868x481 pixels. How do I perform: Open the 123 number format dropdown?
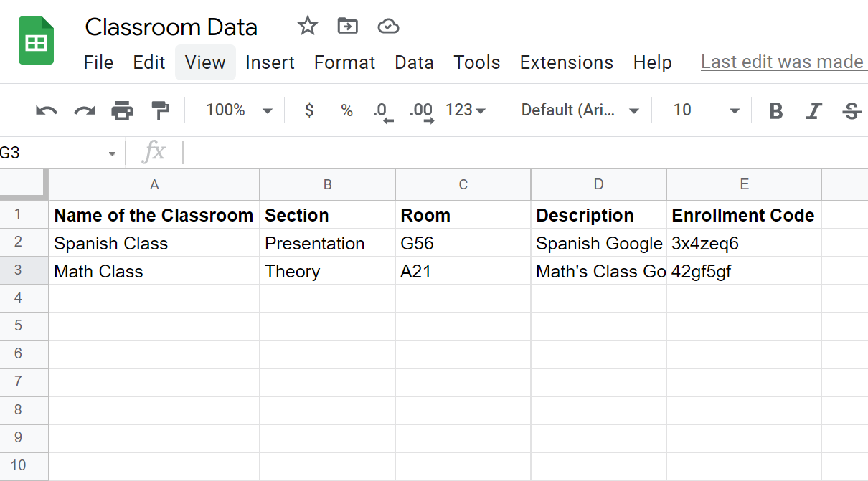tap(465, 110)
